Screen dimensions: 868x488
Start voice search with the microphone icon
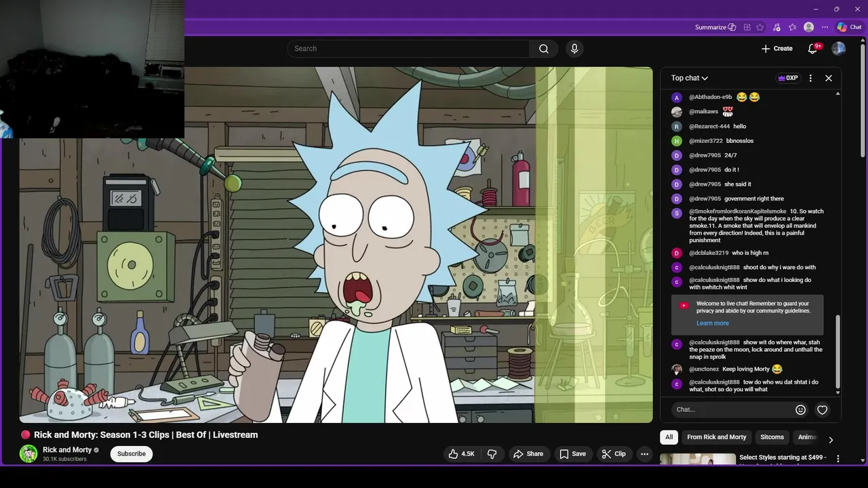click(574, 49)
